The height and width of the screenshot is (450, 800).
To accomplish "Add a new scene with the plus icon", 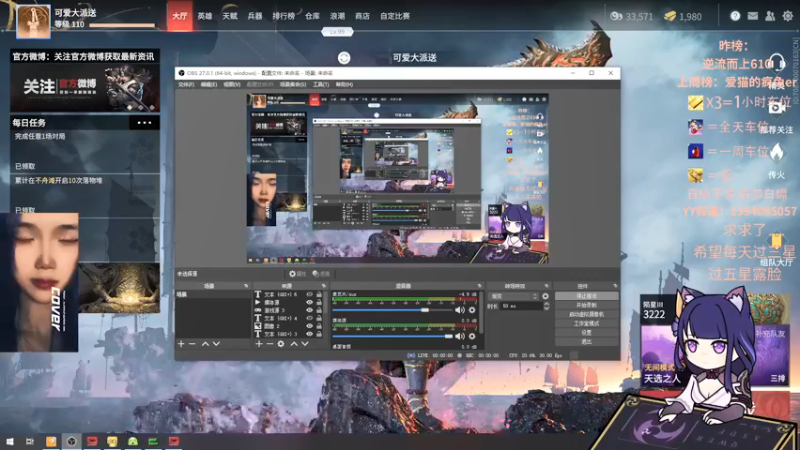I will click(x=181, y=344).
